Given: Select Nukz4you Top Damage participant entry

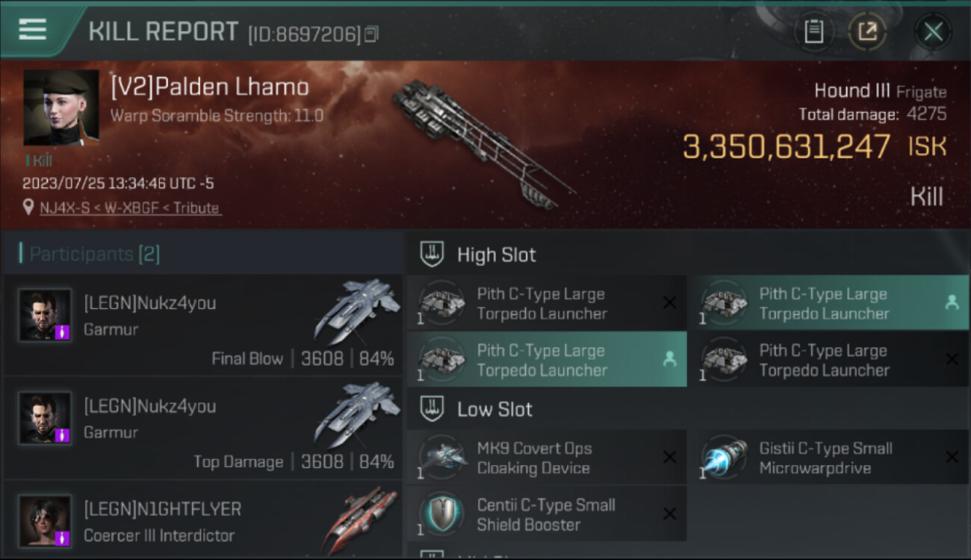Looking at the screenshot, I should pyautogui.click(x=202, y=429).
